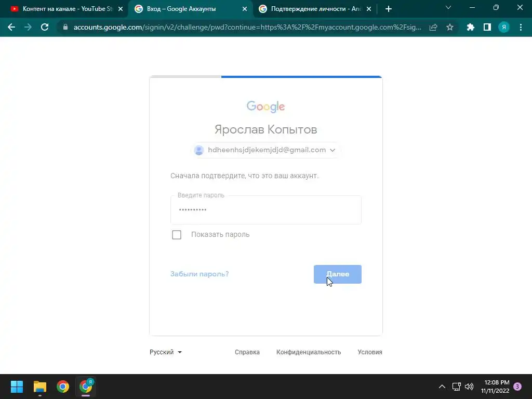Open the first Chrome taskbar icon
532x399 pixels.
[63, 387]
